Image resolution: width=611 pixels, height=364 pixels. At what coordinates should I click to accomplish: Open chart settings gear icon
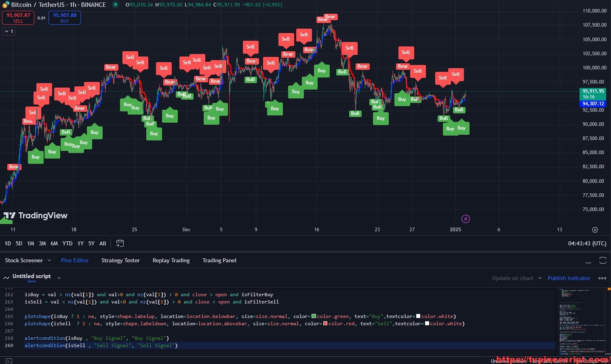(x=595, y=230)
